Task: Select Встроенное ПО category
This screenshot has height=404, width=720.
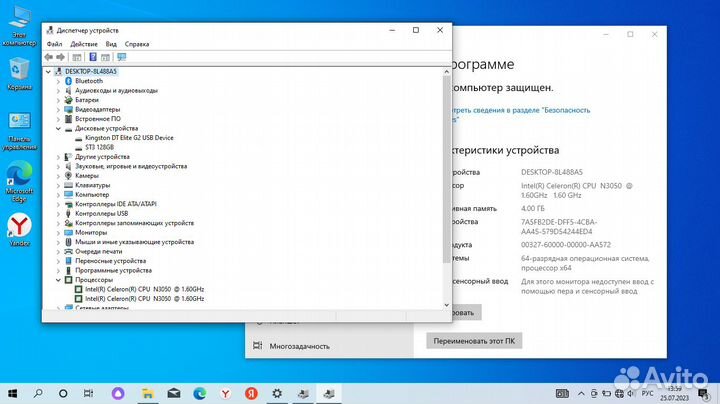Action: (98, 119)
